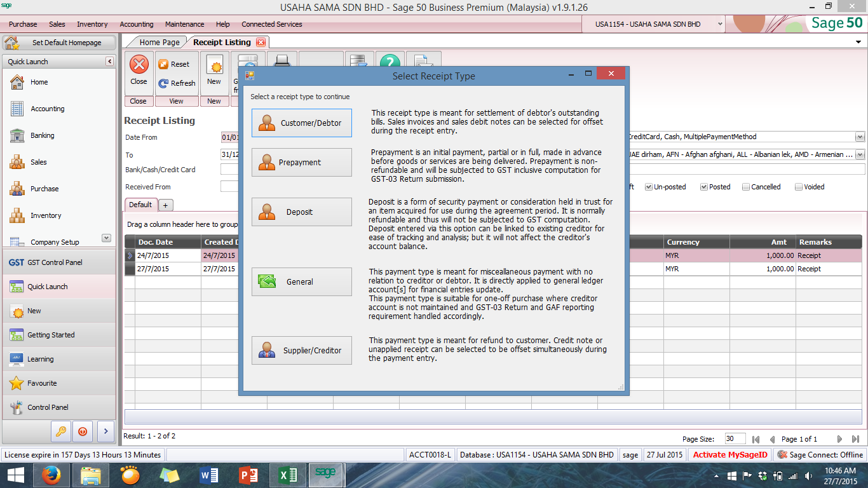Choose the Deposit receipt type
This screenshot has height=488, width=868.
[302, 212]
